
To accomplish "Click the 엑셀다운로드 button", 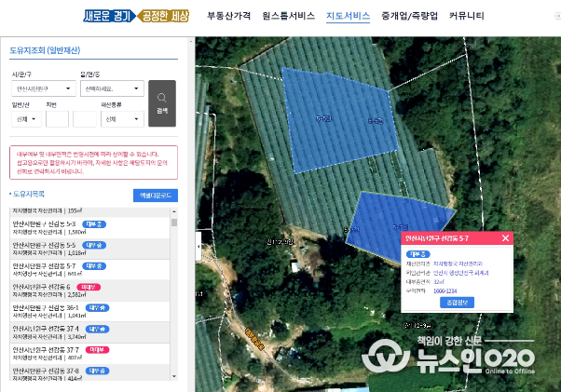I will 156,196.
